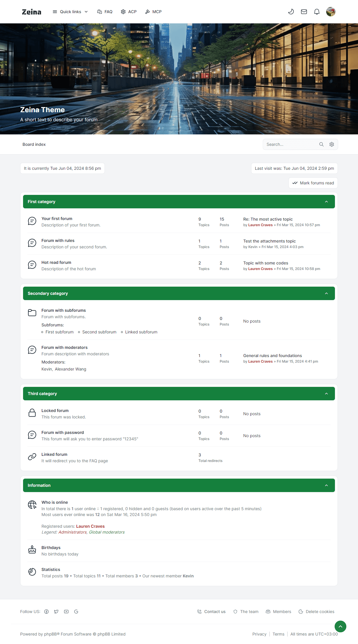
Task: Click the search magnifier icon
Action: click(x=321, y=144)
